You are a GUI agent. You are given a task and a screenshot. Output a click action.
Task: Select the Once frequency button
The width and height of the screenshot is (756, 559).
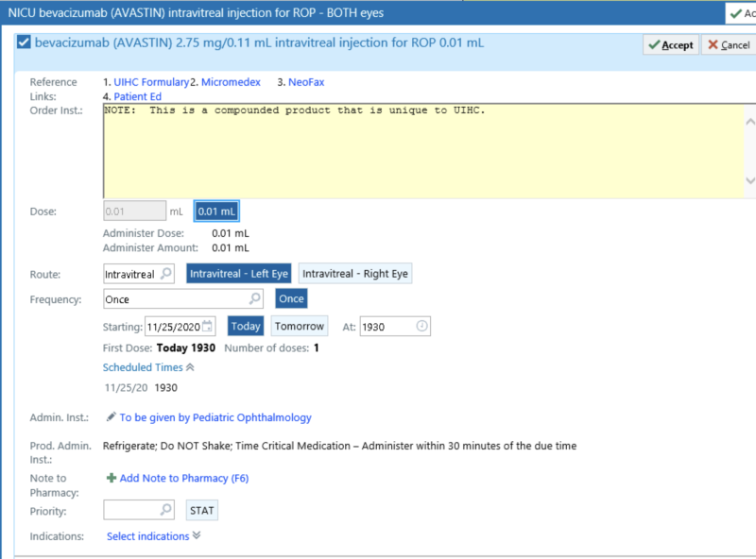click(291, 298)
